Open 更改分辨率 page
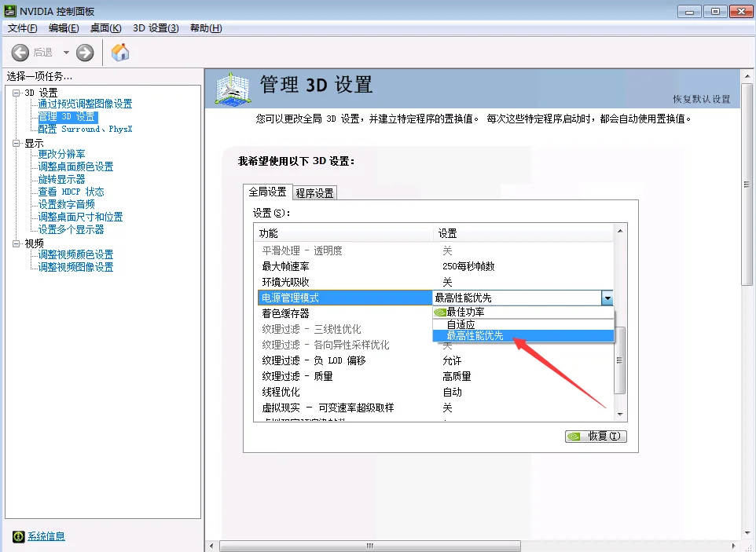756x552 pixels. 62,154
